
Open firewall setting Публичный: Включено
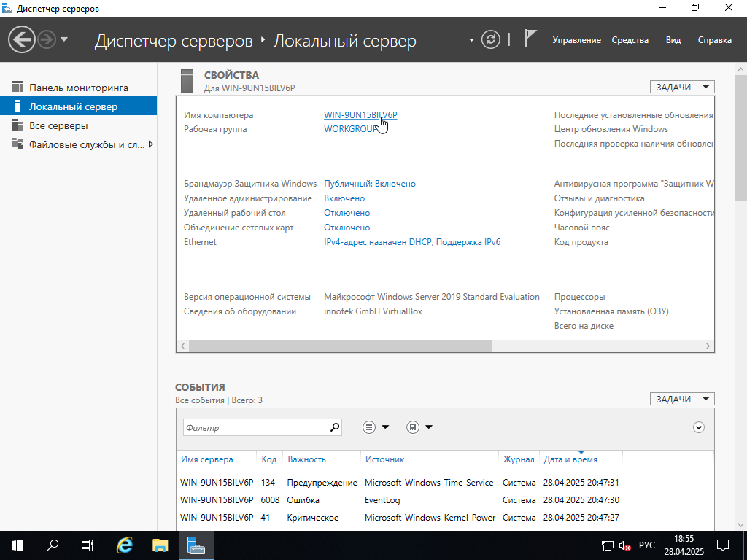coord(370,184)
